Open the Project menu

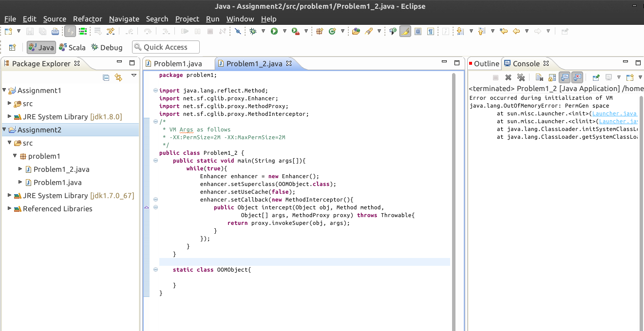[187, 19]
